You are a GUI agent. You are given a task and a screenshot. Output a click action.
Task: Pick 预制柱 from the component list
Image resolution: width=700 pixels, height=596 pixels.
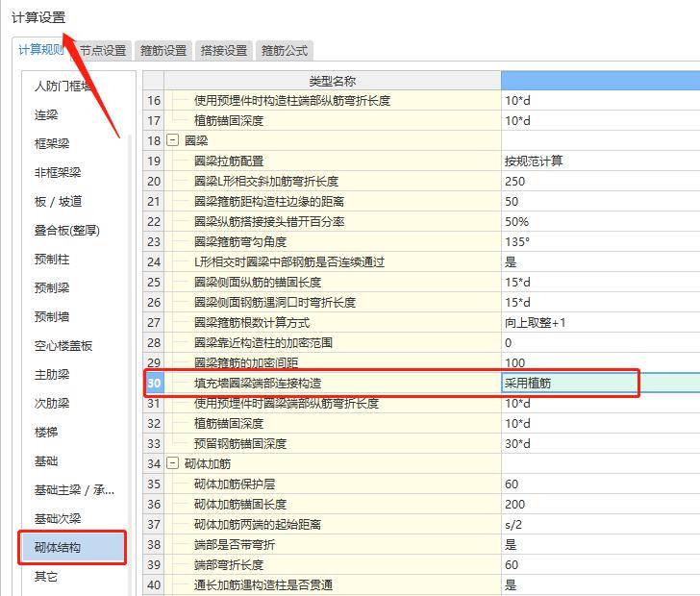(x=52, y=260)
